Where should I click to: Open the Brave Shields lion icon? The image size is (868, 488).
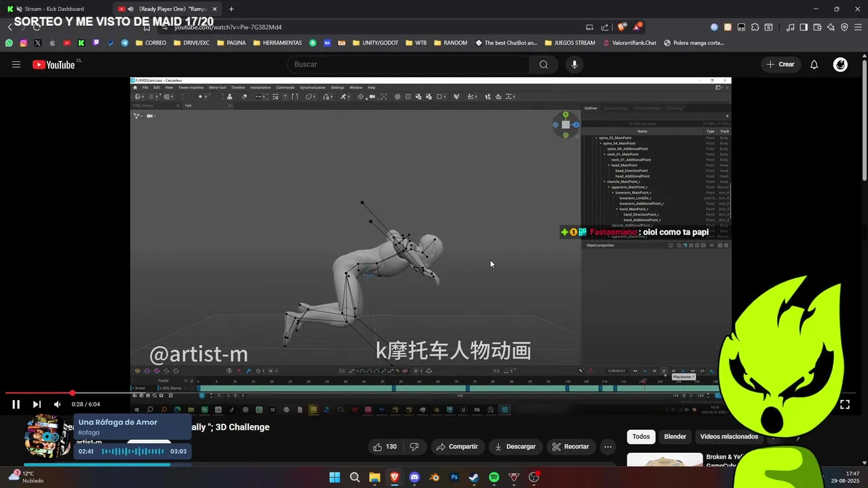[x=621, y=27]
